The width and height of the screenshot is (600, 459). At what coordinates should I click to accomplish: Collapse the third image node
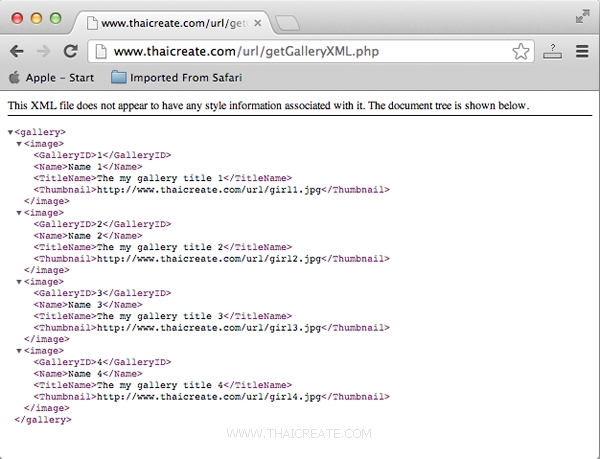(x=19, y=282)
